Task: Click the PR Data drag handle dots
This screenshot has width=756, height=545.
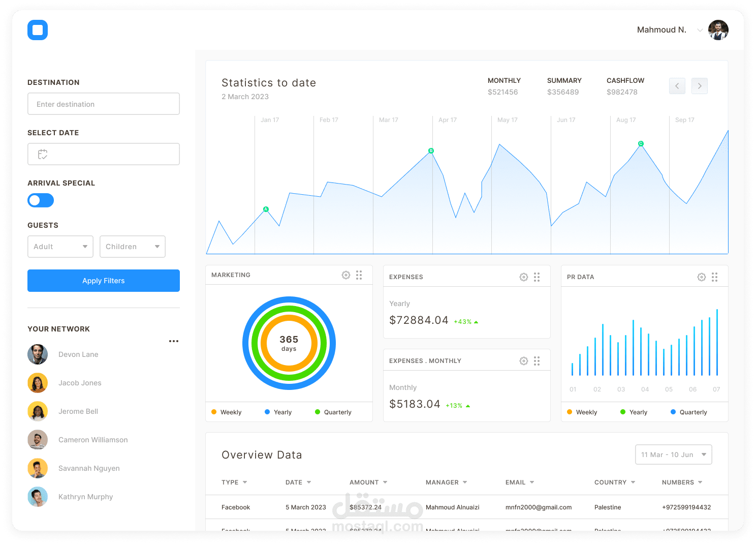Action: tap(715, 277)
